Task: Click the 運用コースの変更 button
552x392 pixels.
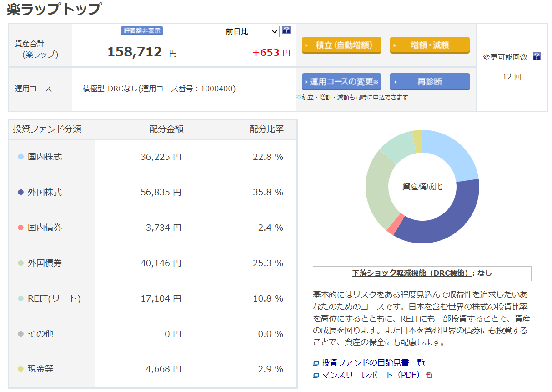Action: pyautogui.click(x=341, y=82)
